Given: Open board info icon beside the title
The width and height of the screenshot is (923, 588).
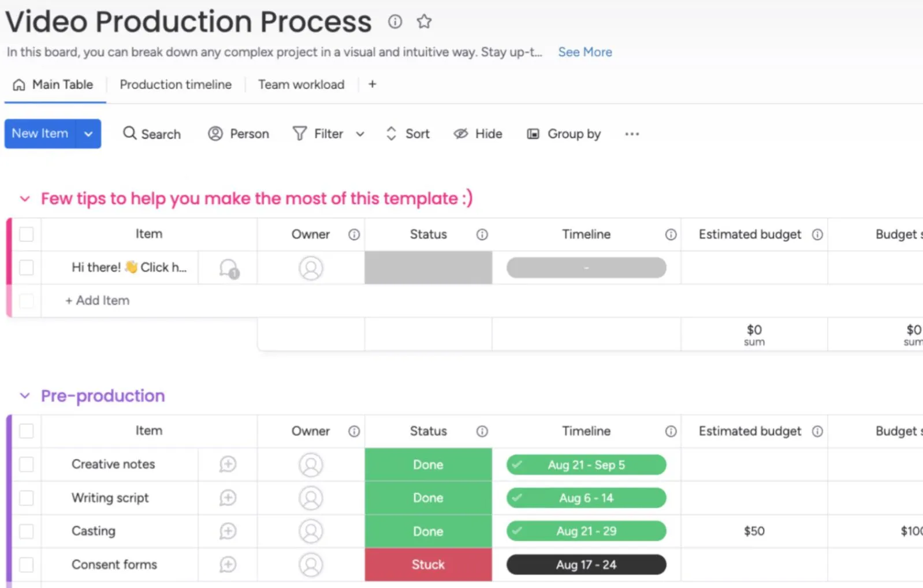Looking at the screenshot, I should pos(395,22).
